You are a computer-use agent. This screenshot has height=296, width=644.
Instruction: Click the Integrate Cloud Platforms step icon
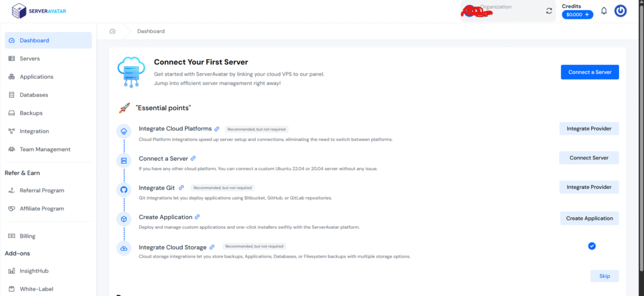click(124, 131)
